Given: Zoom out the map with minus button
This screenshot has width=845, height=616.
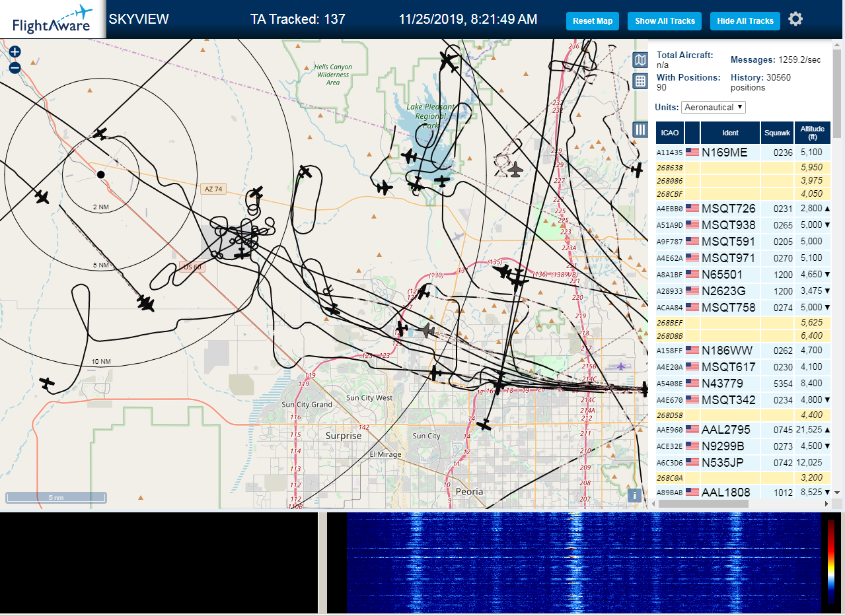Looking at the screenshot, I should 15,67.
